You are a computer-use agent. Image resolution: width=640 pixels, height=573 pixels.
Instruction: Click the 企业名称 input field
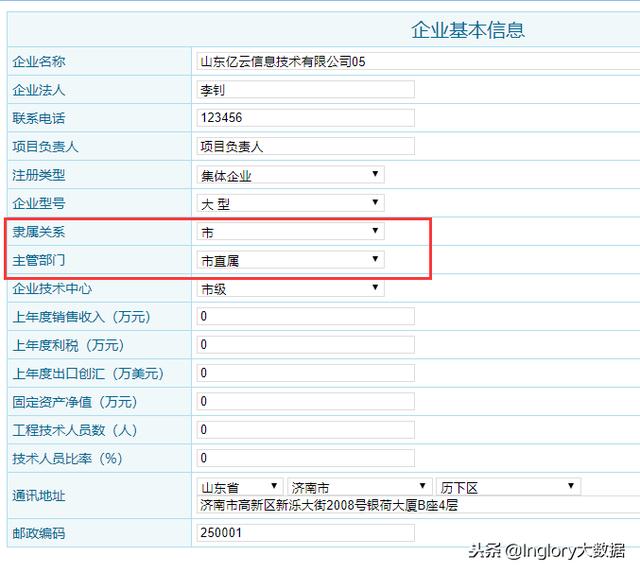(418, 61)
